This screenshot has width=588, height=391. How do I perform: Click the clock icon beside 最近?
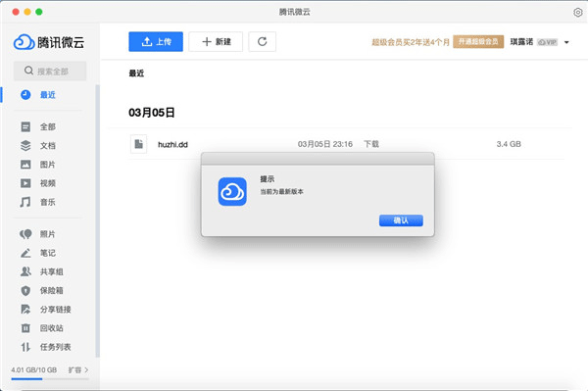point(25,95)
